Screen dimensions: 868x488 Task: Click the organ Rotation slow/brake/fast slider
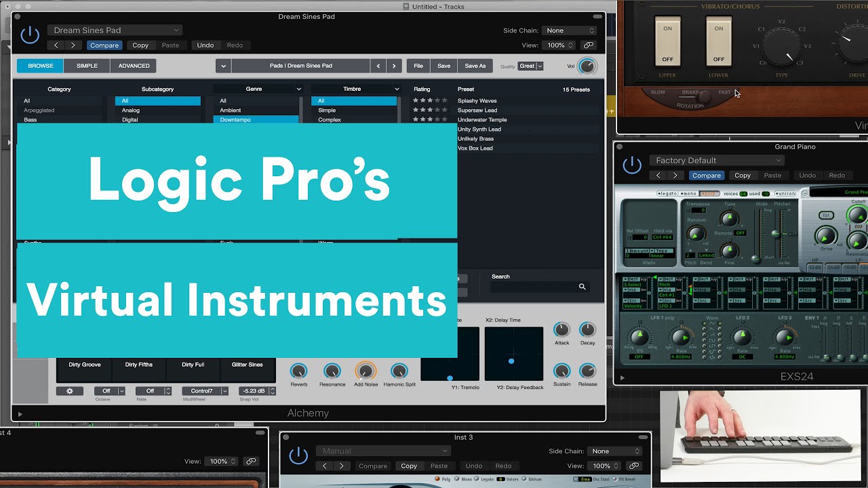[692, 97]
